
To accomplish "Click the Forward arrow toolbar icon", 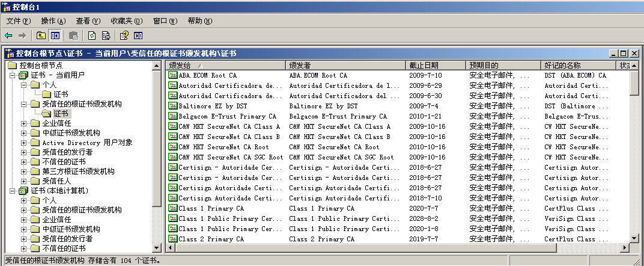I will tap(23, 36).
